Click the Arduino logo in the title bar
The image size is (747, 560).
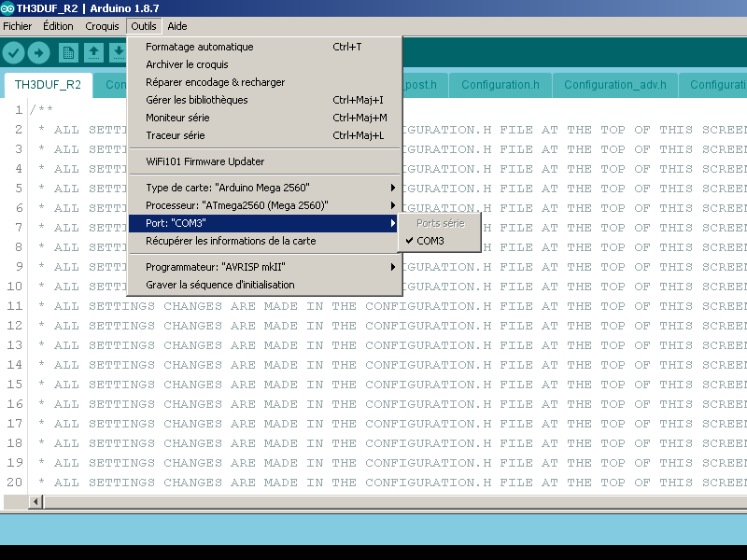tap(7, 8)
